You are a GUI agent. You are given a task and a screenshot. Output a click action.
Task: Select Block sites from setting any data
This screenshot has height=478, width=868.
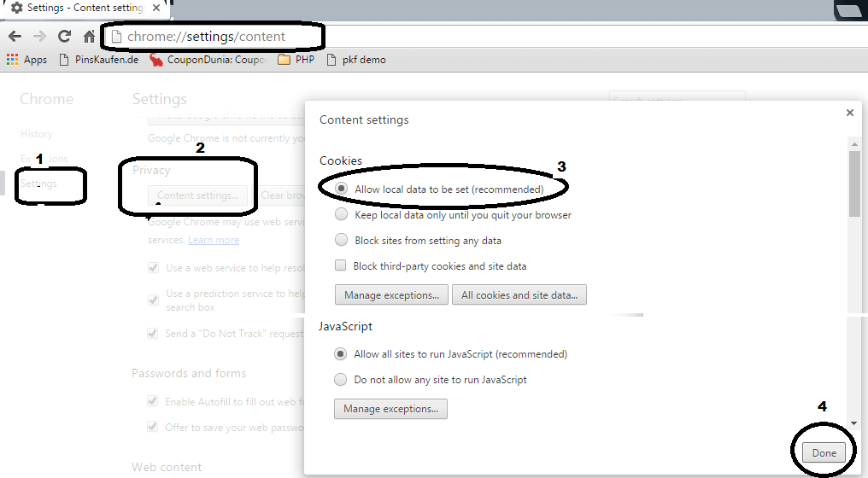pos(341,240)
